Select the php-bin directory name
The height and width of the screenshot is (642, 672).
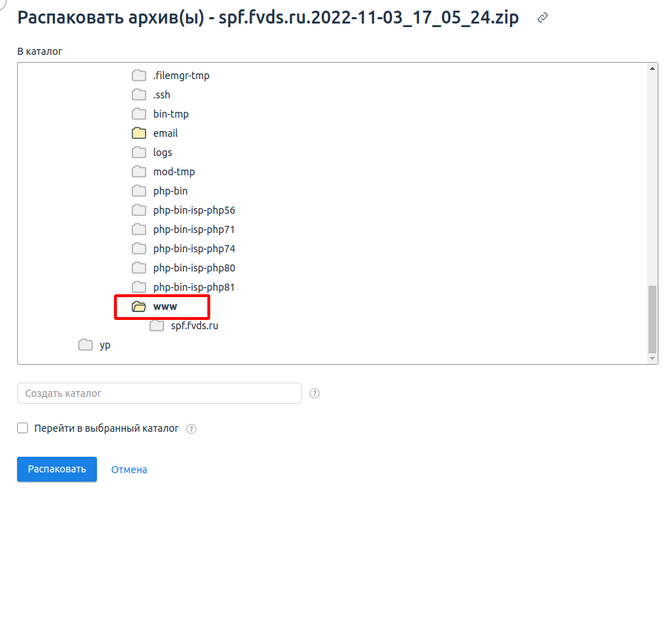[x=170, y=191]
